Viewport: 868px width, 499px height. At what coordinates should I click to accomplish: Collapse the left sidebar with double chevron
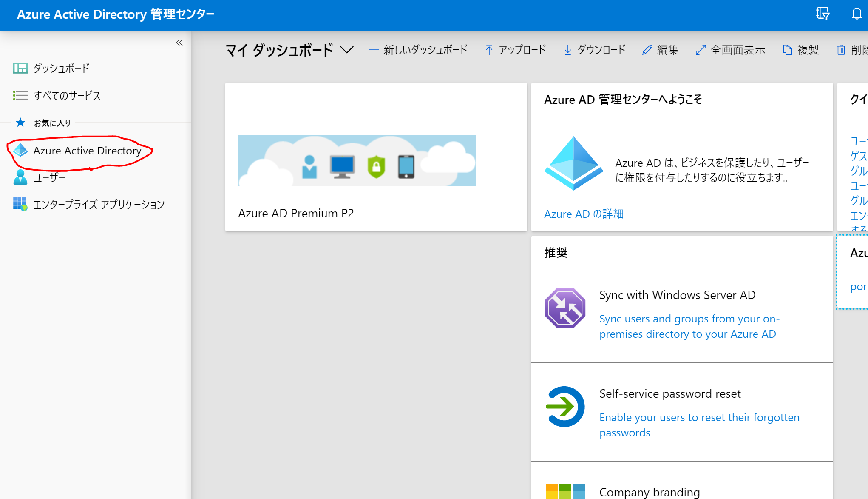pyautogui.click(x=179, y=43)
